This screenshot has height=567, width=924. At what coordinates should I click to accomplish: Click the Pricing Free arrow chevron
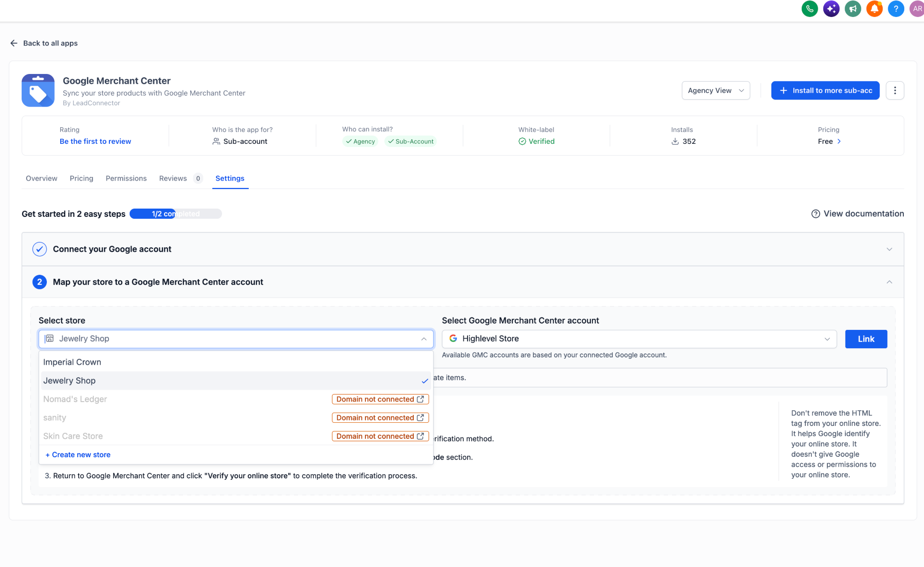[839, 142]
